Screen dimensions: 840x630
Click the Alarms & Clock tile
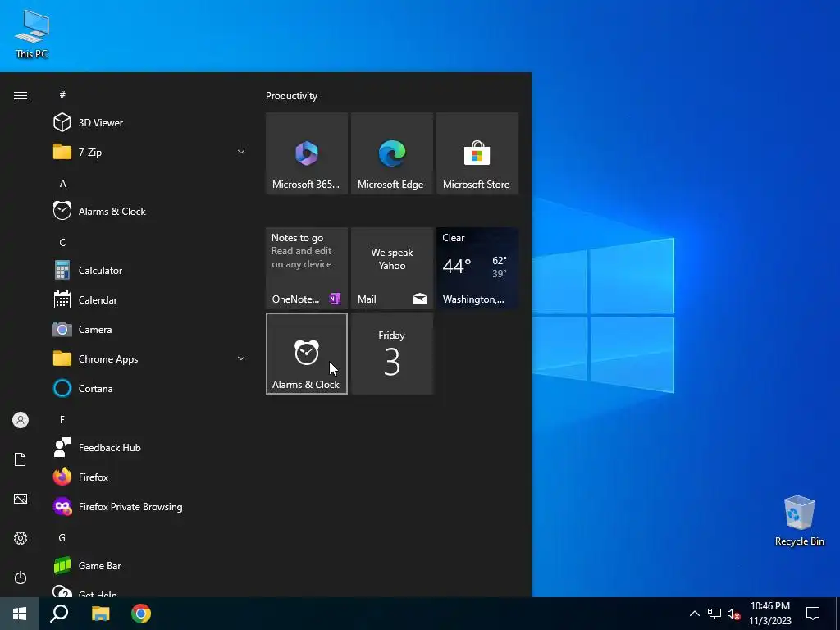(x=307, y=354)
